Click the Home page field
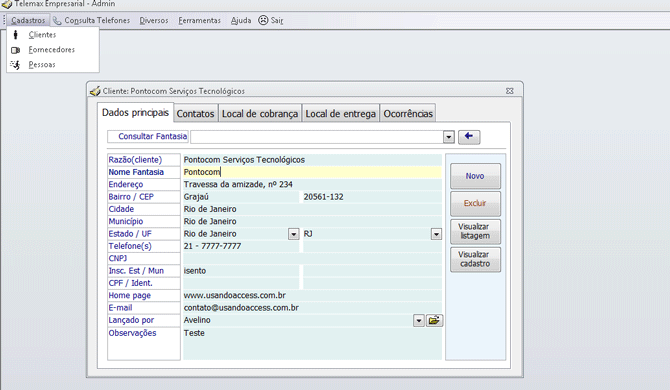Screen dimensions: 670x390 pyautogui.click(x=312, y=296)
